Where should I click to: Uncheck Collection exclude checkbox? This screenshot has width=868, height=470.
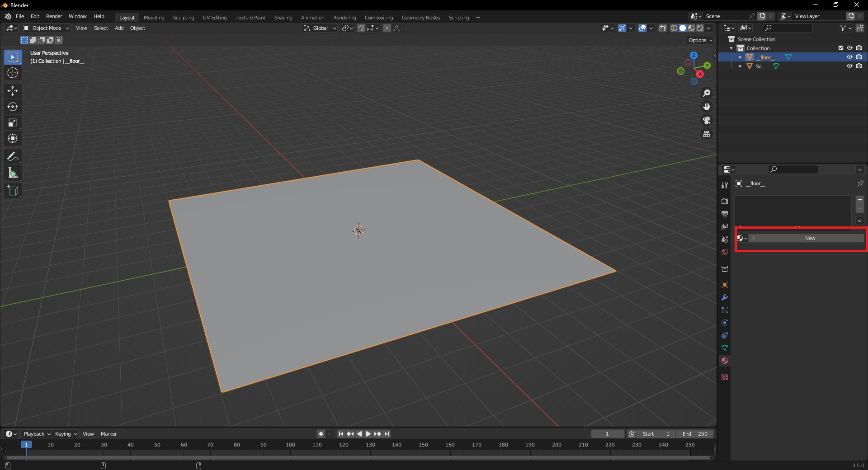pos(840,48)
